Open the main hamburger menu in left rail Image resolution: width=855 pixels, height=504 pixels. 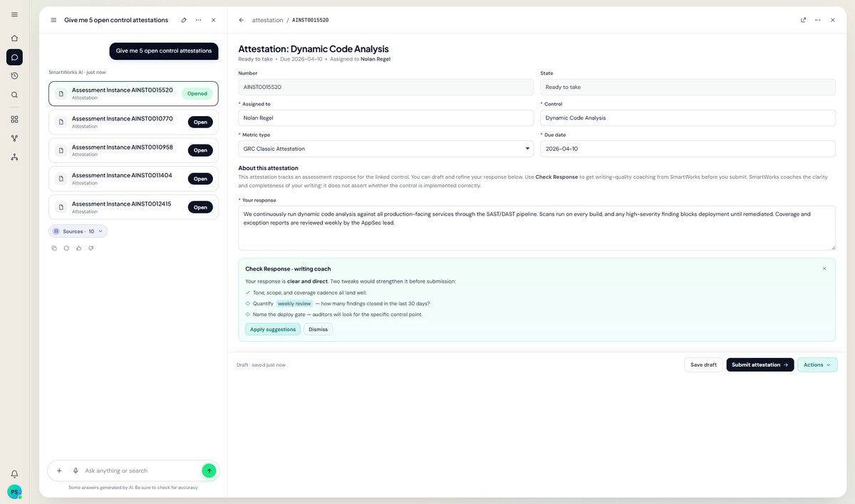[14, 14]
